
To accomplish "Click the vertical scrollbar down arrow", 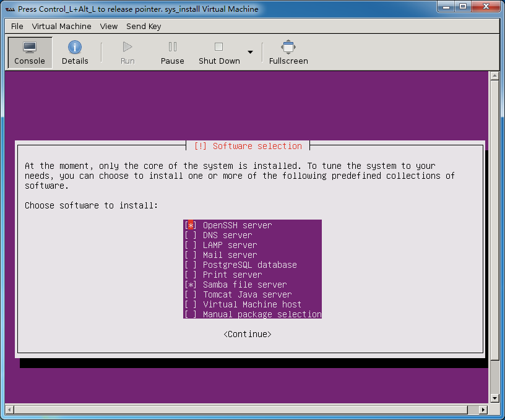I will point(494,398).
